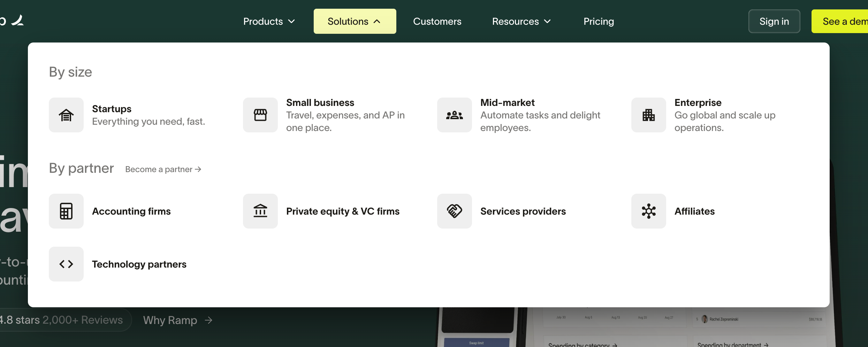Click the Small business storefront icon

pyautogui.click(x=260, y=115)
